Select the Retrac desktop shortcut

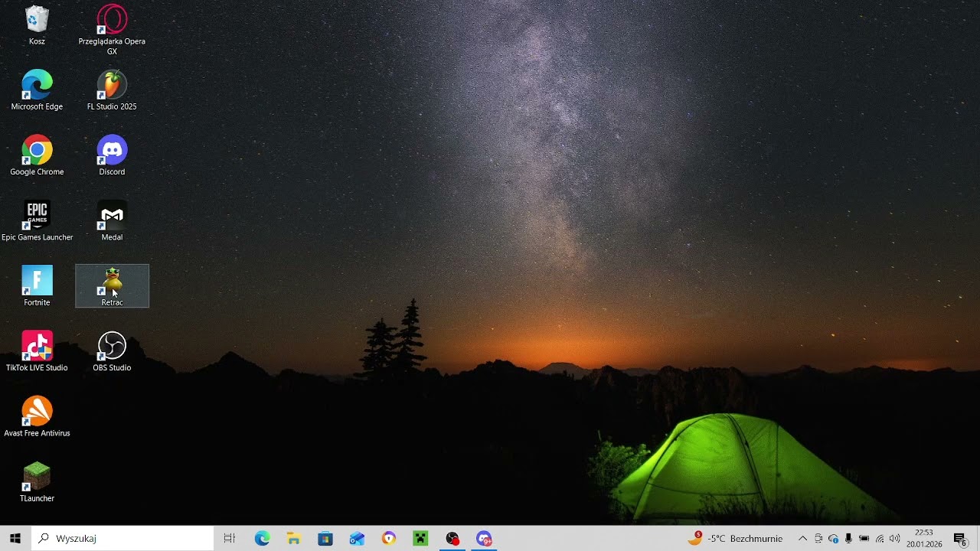pos(112,286)
